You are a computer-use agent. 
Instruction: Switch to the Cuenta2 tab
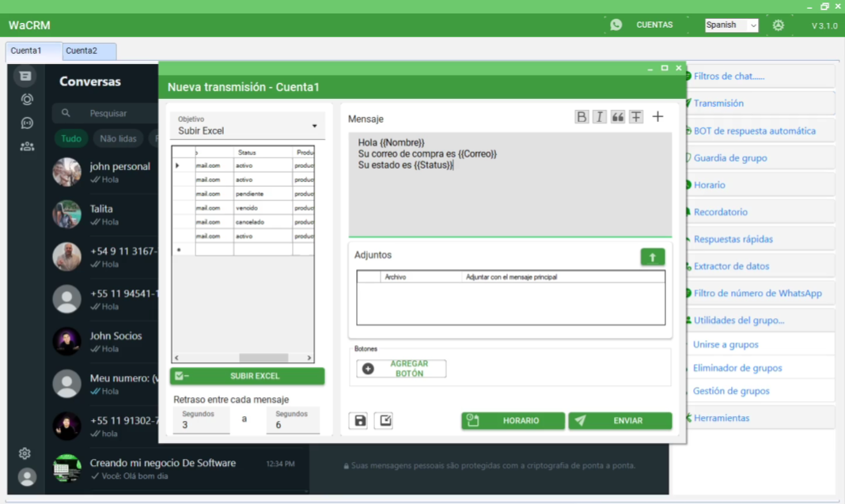[x=89, y=50]
